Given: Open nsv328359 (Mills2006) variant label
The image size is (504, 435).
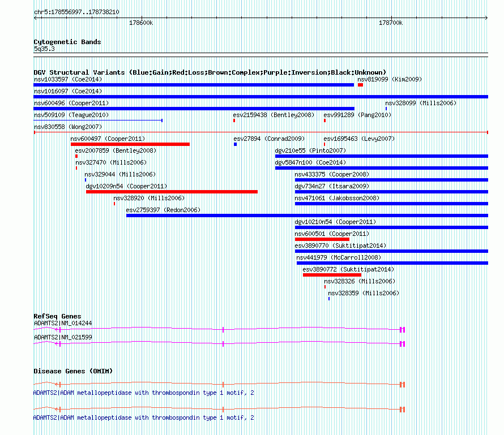Looking at the screenshot, I should click(364, 293).
